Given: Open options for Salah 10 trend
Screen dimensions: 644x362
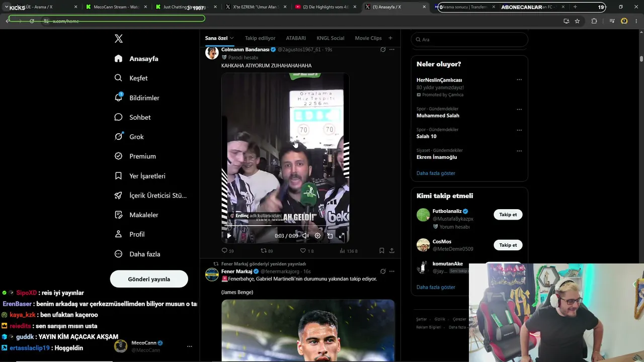Looking at the screenshot, I should [519, 130].
